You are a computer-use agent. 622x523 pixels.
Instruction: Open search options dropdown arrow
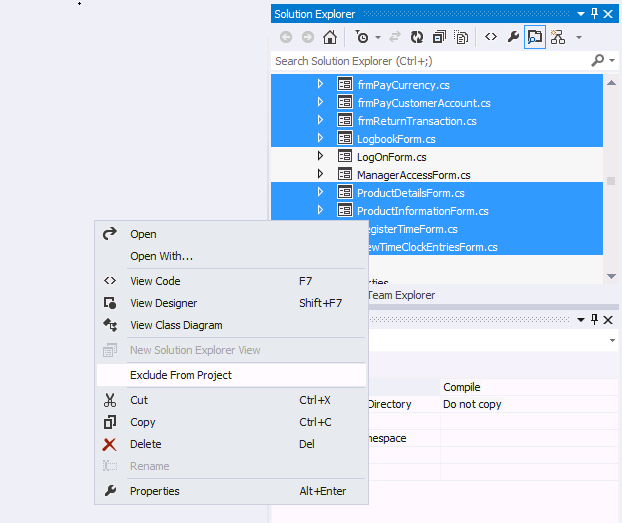click(612, 61)
